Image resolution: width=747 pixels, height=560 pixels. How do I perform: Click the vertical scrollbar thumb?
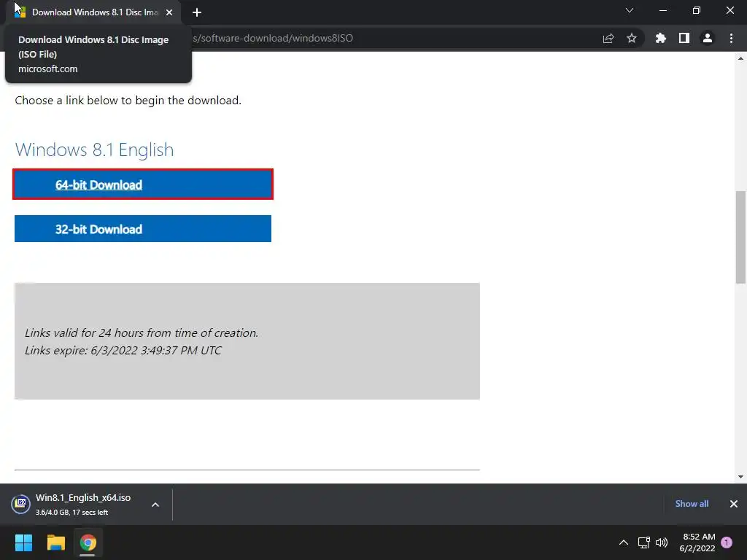point(740,237)
